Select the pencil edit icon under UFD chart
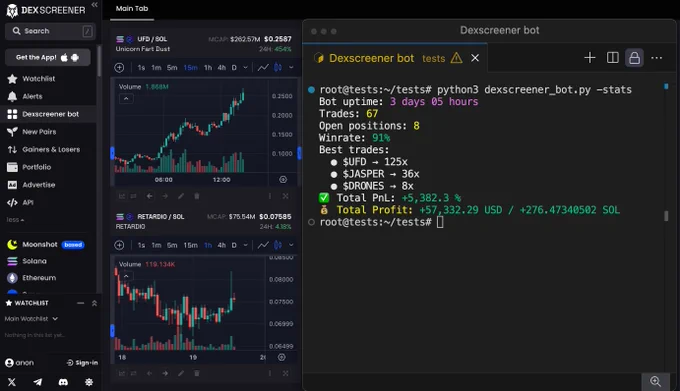 (181, 196)
